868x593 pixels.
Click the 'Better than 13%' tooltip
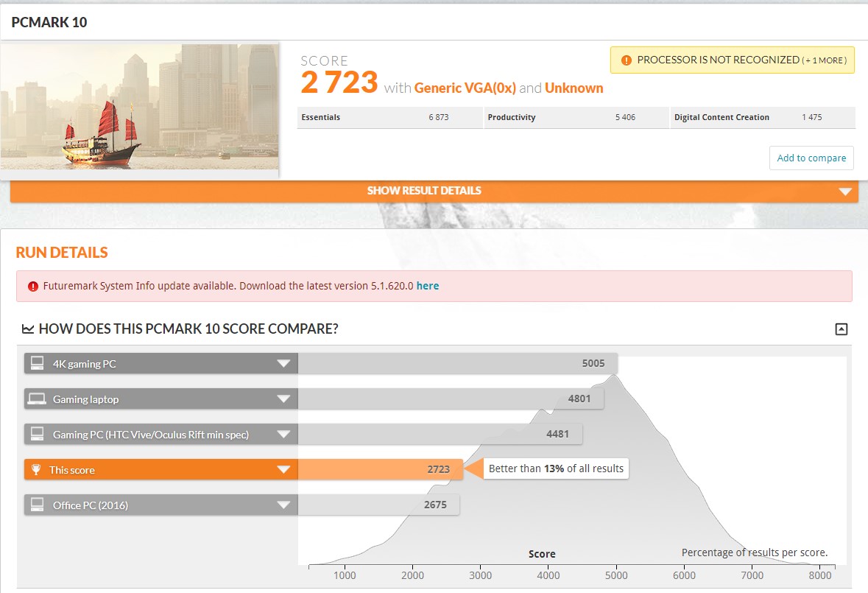(556, 469)
